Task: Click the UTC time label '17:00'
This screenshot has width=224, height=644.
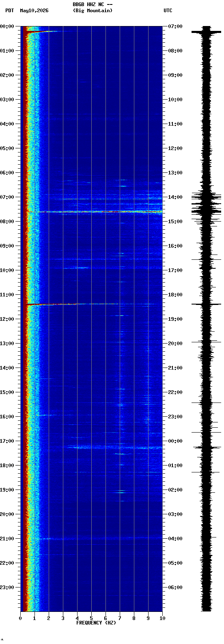Action: 175,270
